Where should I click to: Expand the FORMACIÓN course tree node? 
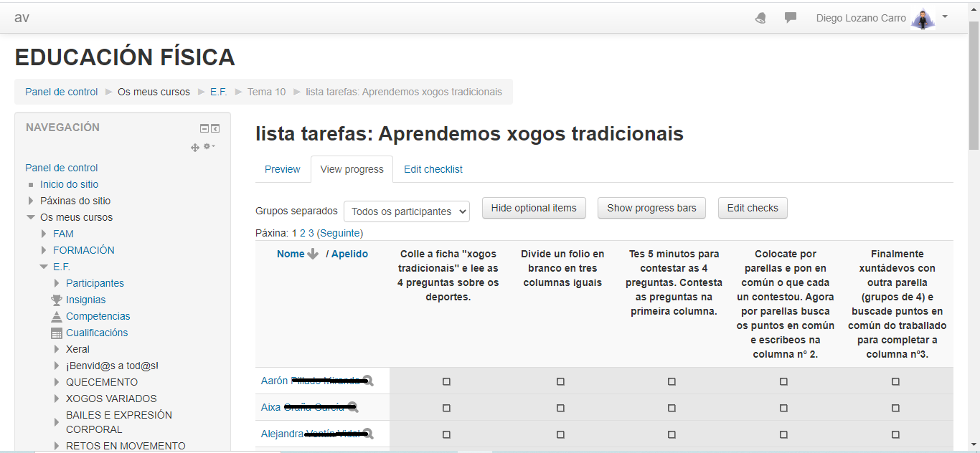click(44, 250)
